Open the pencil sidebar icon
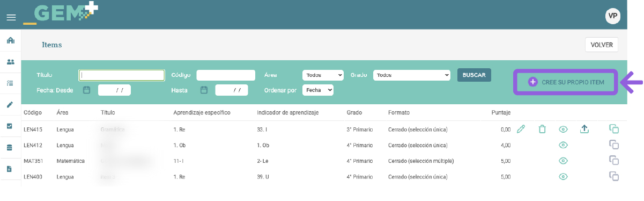This screenshot has width=644, height=201. pyautogui.click(x=10, y=104)
